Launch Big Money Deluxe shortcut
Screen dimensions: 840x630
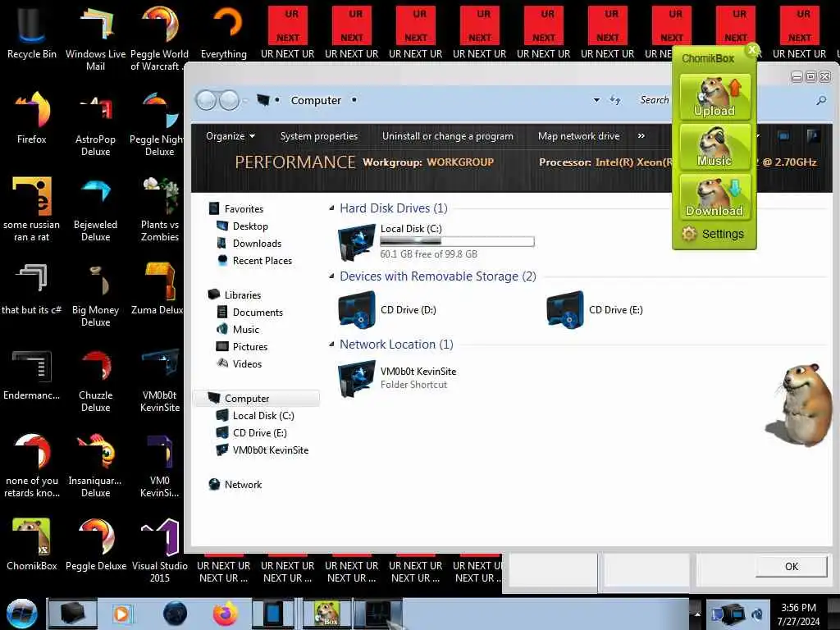[95, 294]
